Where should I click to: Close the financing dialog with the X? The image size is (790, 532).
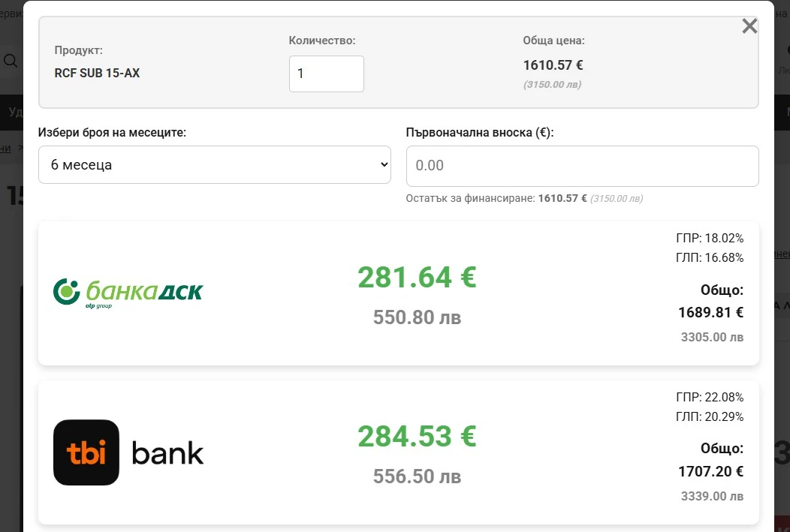tap(749, 25)
